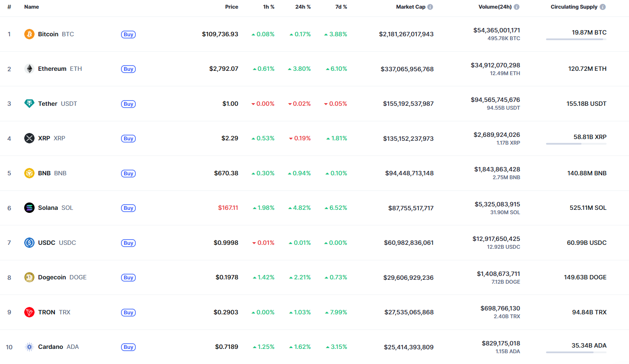Click Solana's volume $5,325,083,915
629x364 pixels.
tap(497, 204)
